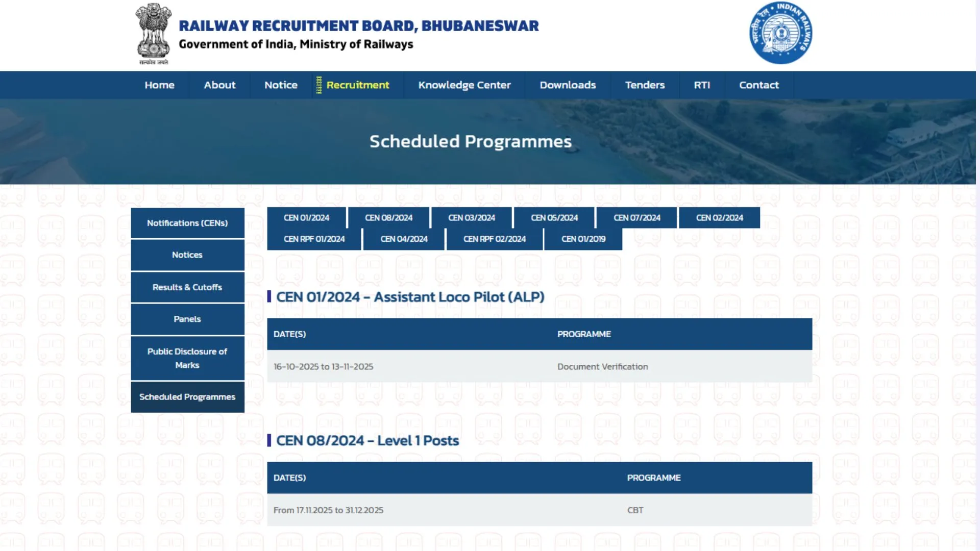Open the CEN 01/2019 tab

(x=583, y=239)
